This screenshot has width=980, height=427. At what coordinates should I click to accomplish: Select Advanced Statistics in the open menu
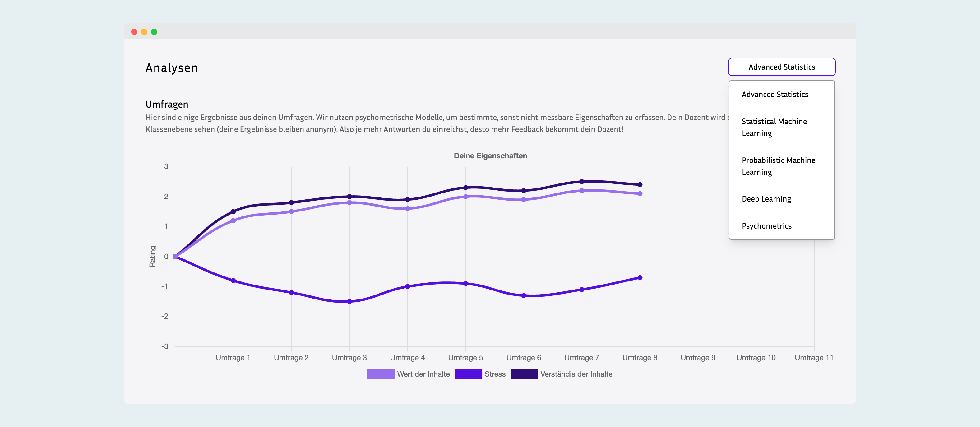coord(774,94)
